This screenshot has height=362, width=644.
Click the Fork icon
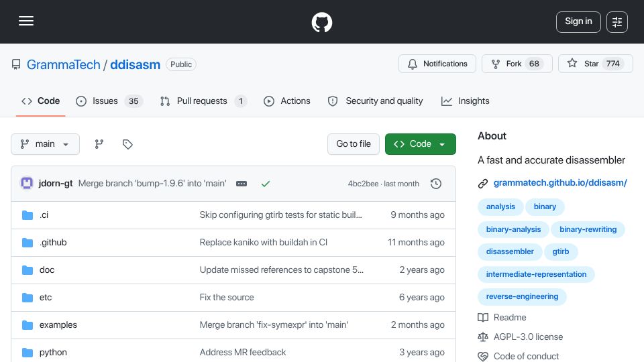click(x=496, y=64)
